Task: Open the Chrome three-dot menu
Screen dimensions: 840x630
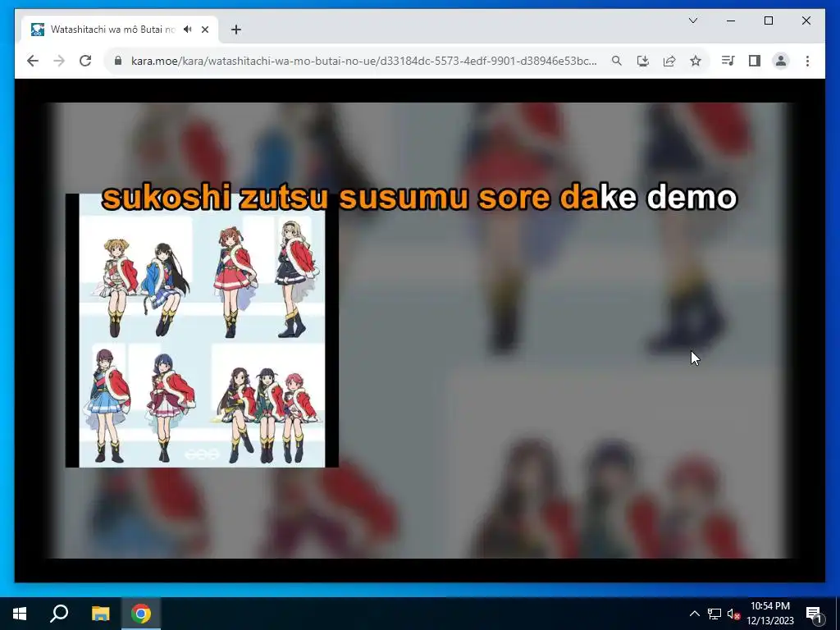Action: click(807, 61)
